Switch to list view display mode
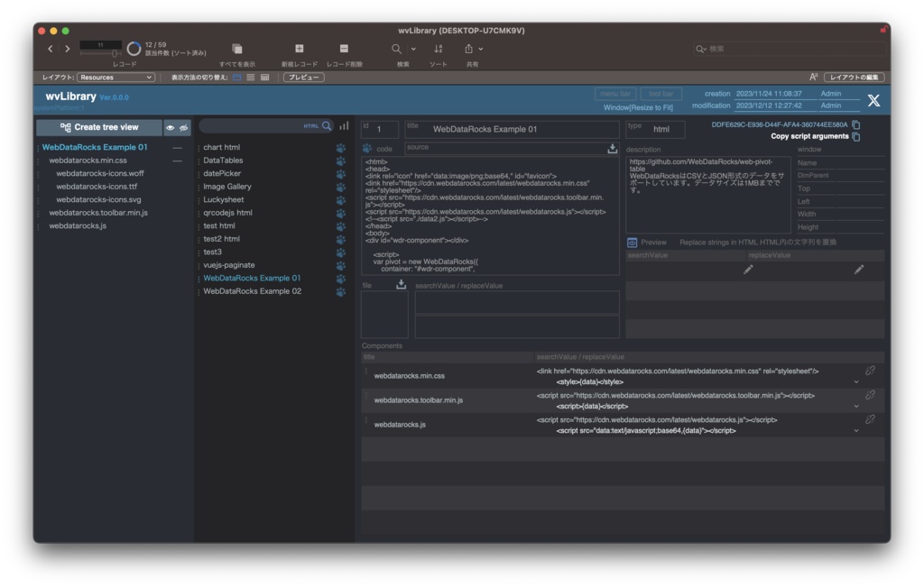 pos(251,78)
